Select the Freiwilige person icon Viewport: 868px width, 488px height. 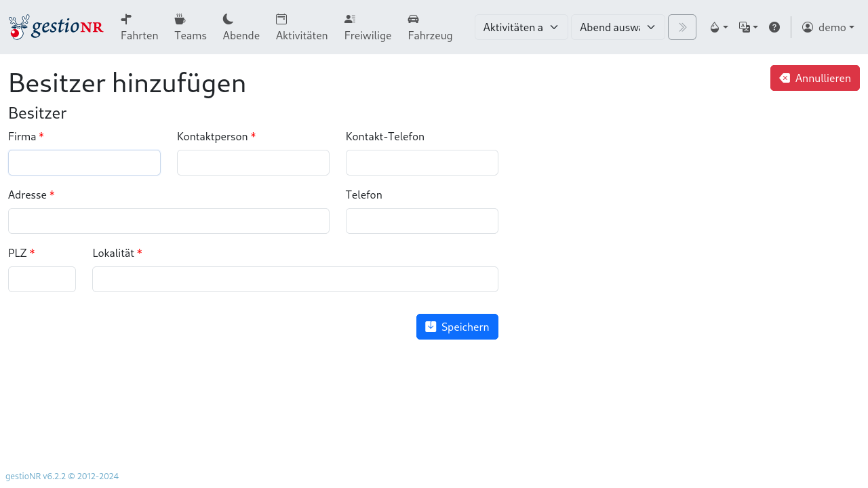point(349,18)
